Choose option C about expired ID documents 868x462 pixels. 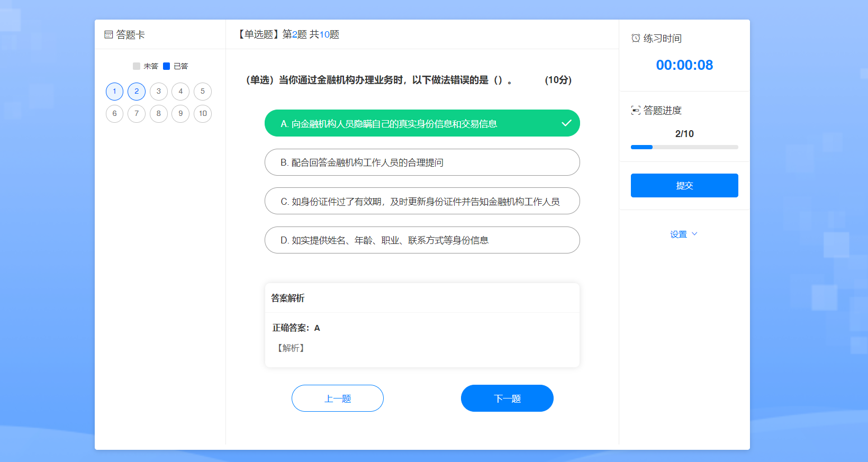pos(422,201)
